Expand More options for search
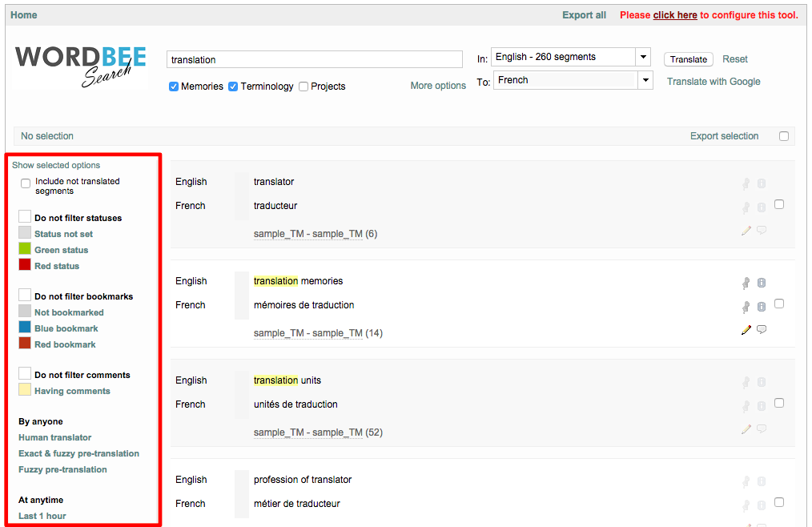Viewport: 812px width, 527px height. click(438, 86)
